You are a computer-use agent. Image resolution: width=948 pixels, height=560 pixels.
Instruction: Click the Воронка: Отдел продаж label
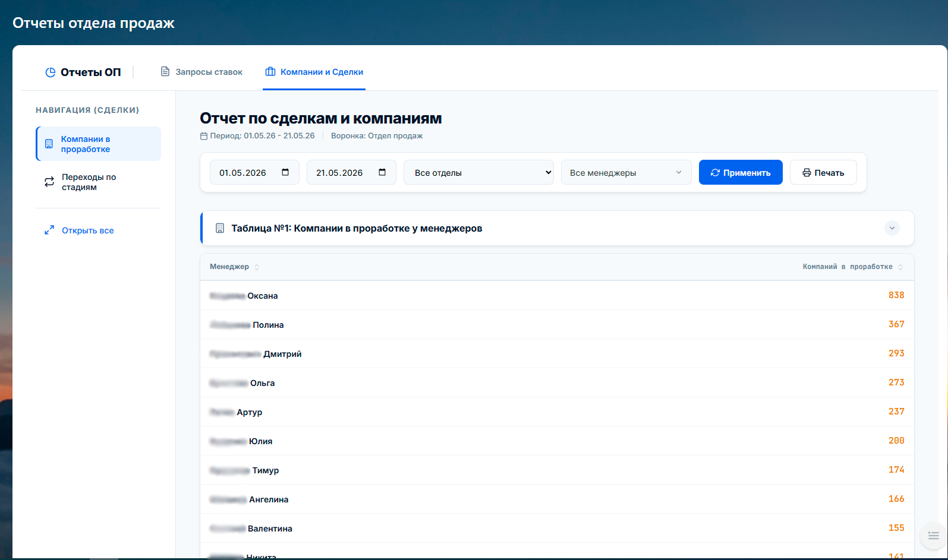coord(377,136)
